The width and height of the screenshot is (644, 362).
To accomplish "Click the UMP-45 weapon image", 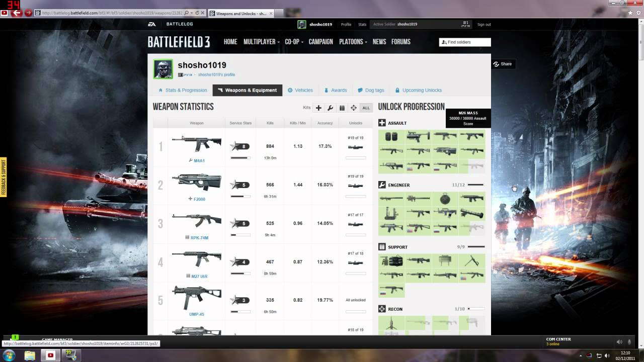I will tap(197, 297).
